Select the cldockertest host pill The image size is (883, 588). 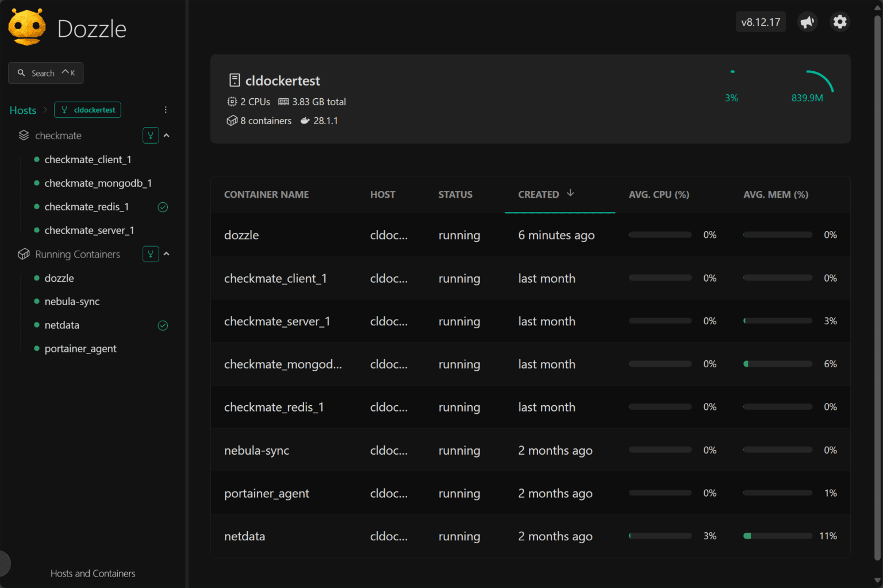click(x=87, y=109)
